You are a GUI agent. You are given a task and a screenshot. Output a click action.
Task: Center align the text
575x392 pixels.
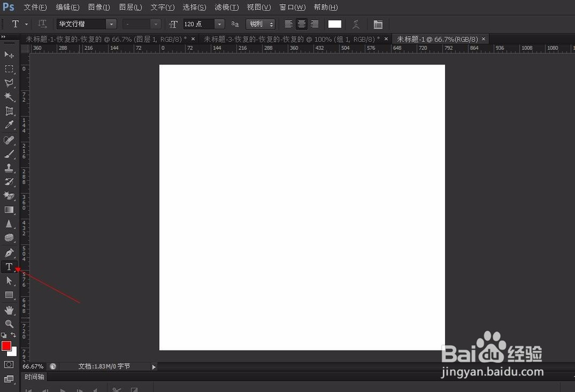[x=301, y=24]
